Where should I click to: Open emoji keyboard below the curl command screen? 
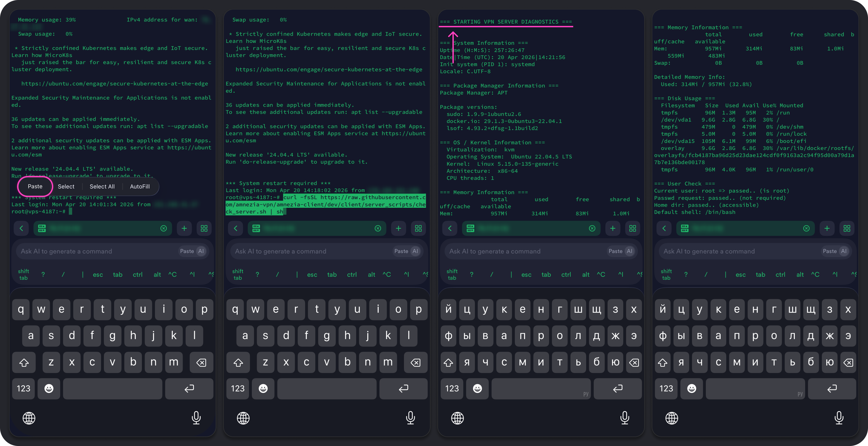[x=263, y=388]
